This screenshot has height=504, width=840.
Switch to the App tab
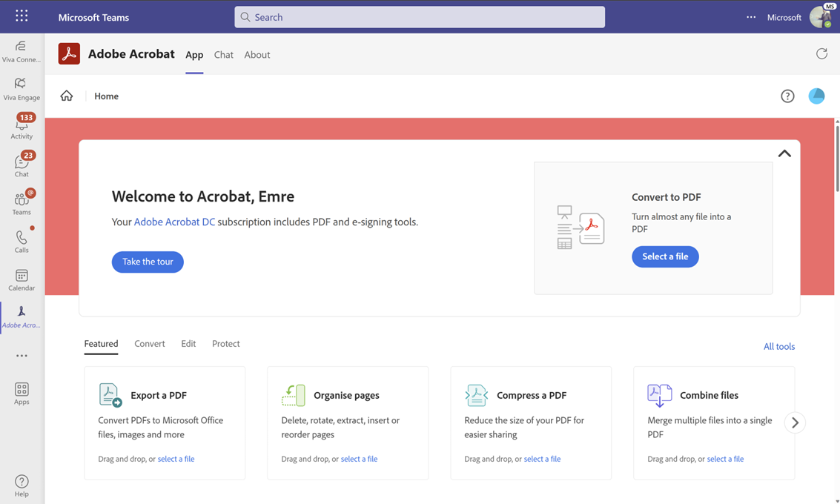coord(194,55)
